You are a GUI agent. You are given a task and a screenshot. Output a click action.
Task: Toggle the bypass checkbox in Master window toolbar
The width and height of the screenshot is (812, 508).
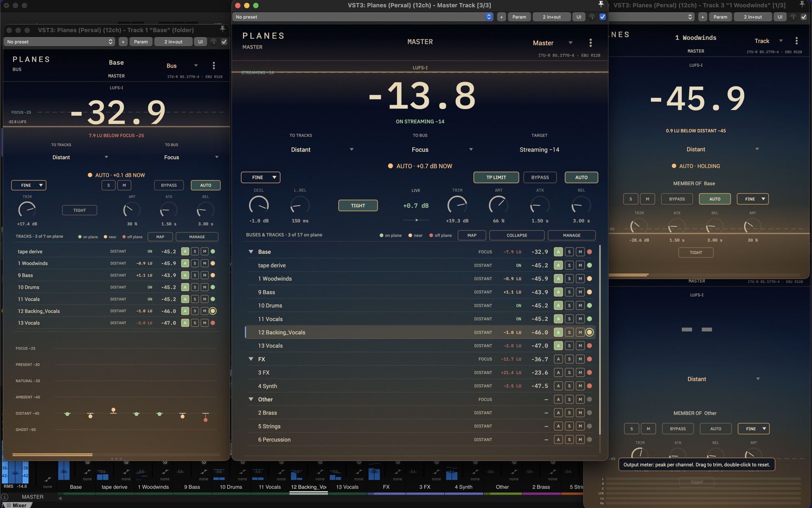tap(603, 17)
